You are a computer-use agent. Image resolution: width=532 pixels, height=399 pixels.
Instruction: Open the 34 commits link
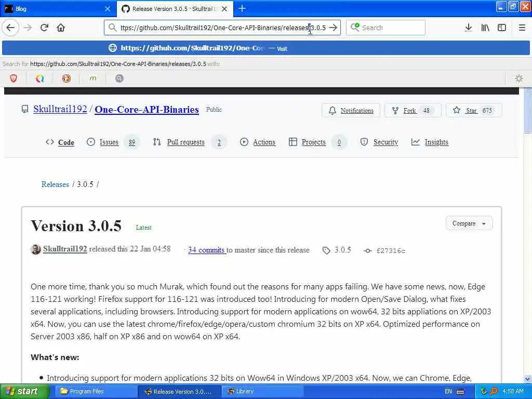(x=207, y=250)
